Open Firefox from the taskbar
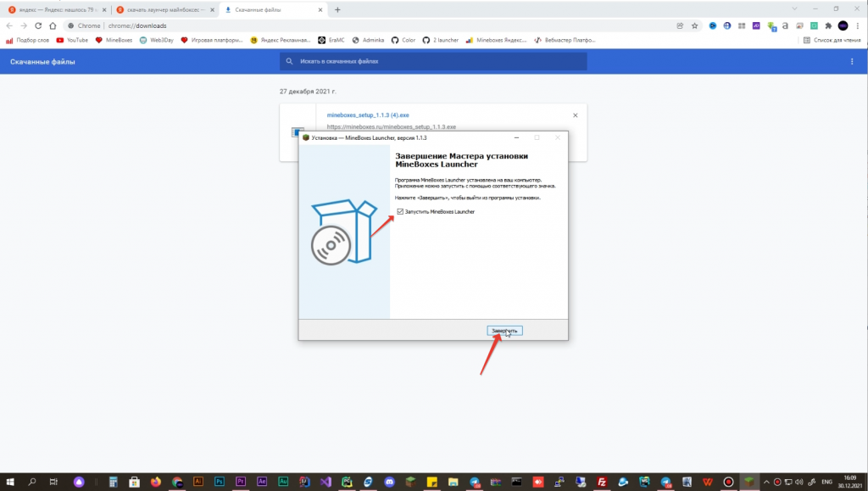Image resolution: width=868 pixels, height=491 pixels. point(156,482)
